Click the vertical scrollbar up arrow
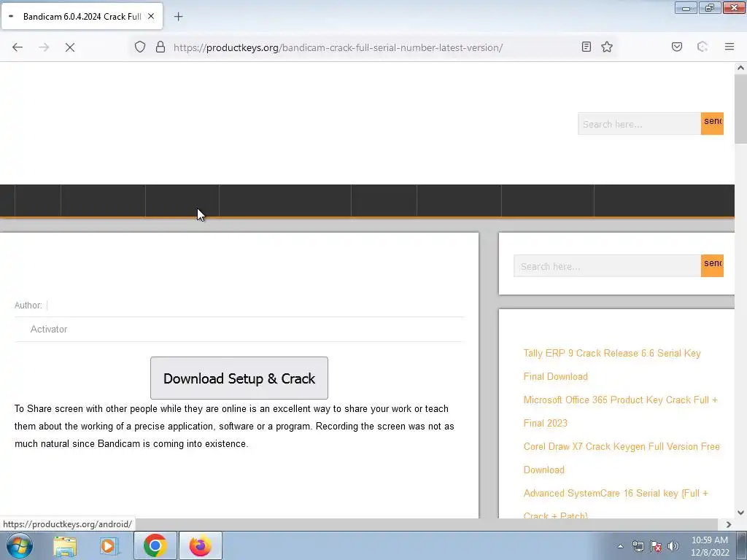Image resolution: width=747 pixels, height=560 pixels. pyautogui.click(x=740, y=68)
